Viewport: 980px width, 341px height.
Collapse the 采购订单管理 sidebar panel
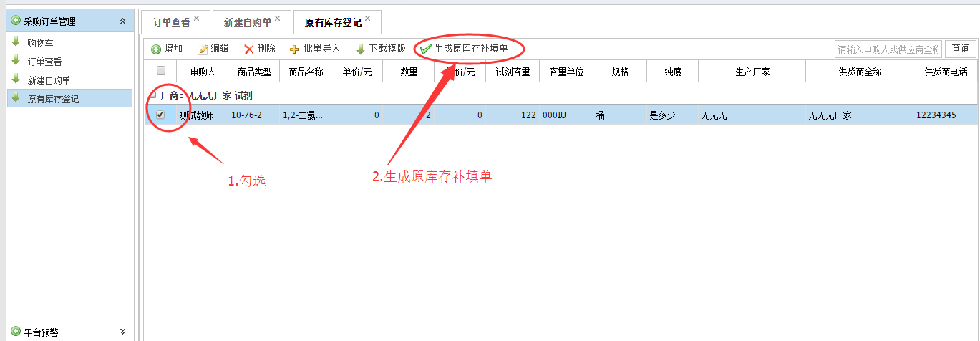coord(122,21)
